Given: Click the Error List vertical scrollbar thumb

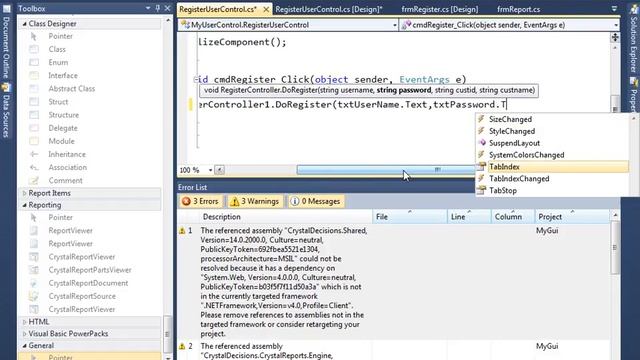Looking at the screenshot, I should point(615,248).
